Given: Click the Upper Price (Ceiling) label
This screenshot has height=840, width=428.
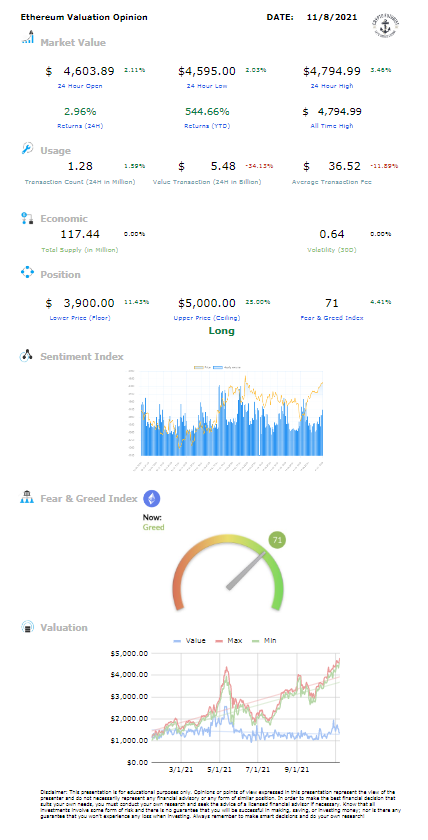Looking at the screenshot, I should tap(207, 318).
